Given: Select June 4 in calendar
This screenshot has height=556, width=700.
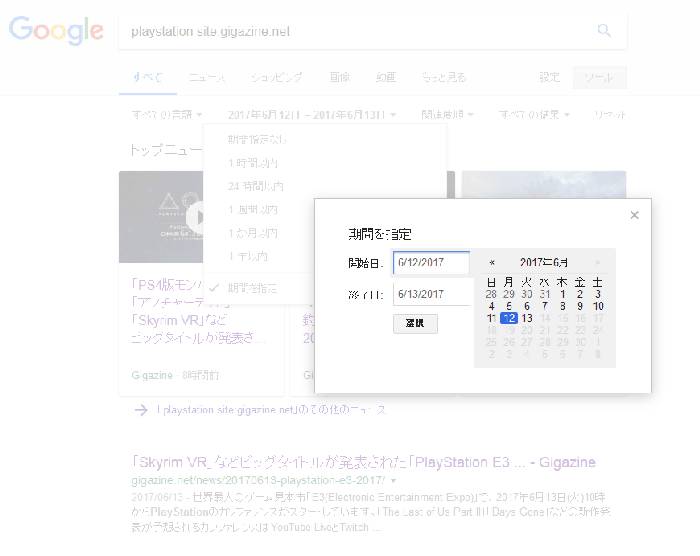Looking at the screenshot, I should 491,306.
